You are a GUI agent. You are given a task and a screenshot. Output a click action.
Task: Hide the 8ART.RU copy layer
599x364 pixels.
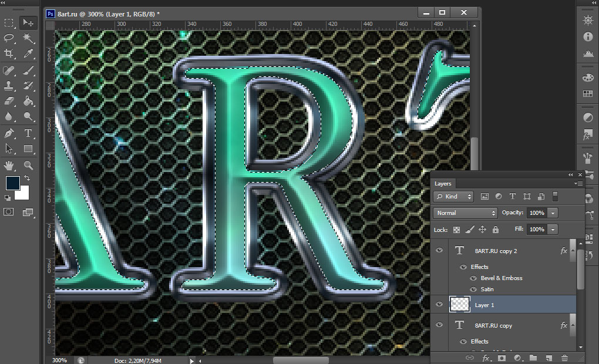(439, 325)
